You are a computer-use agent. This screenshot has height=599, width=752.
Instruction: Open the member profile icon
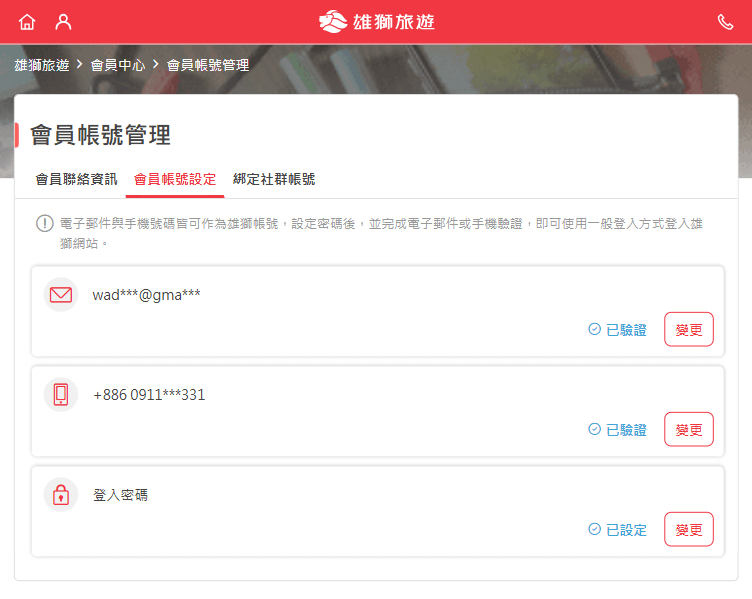pos(63,22)
